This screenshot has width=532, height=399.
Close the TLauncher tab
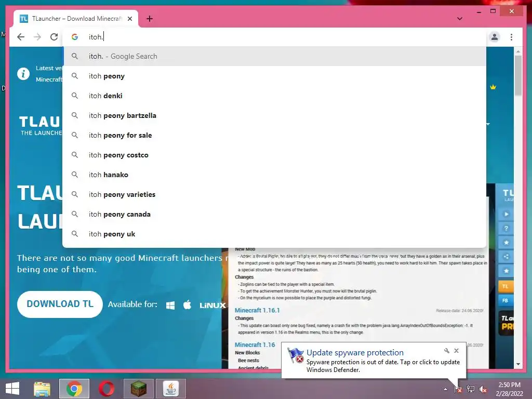point(129,19)
